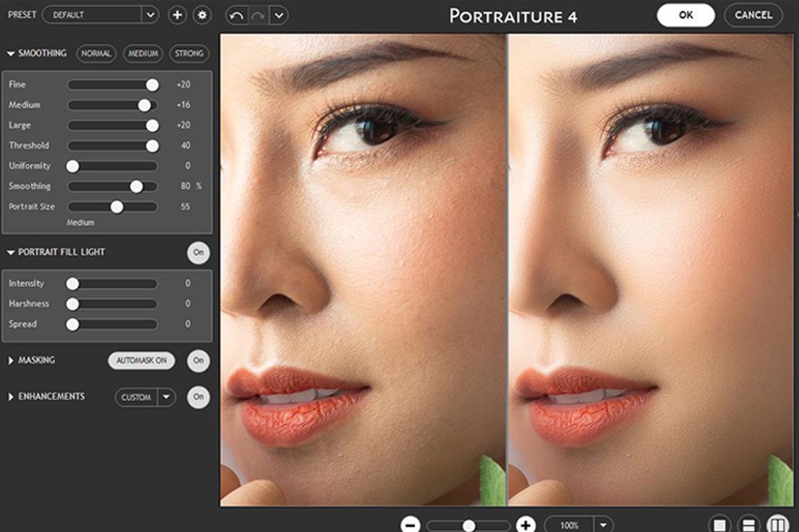The image size is (799, 532).
Task: Open the Enhancements Custom dropdown arrow
Action: [x=166, y=397]
